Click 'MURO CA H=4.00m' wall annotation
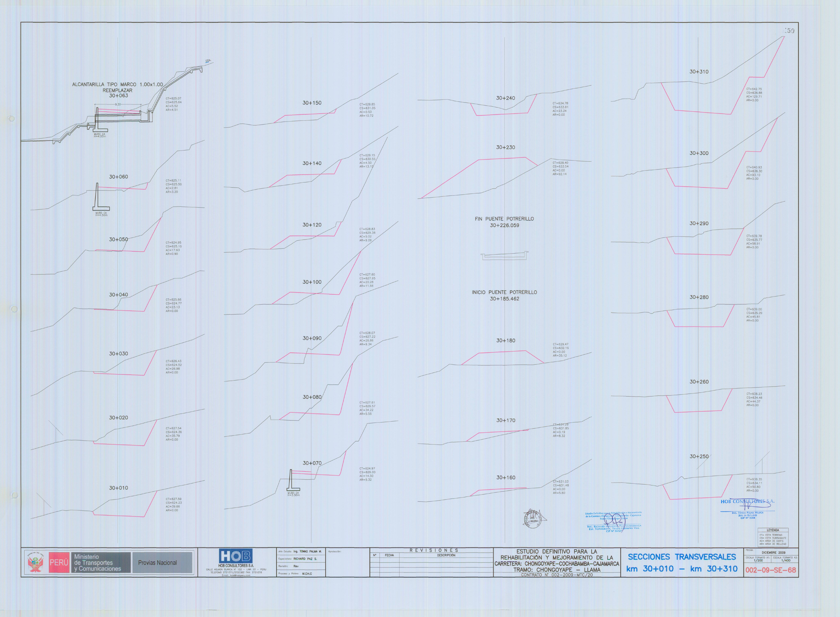Screen dimensions: 840x617 (100, 135)
